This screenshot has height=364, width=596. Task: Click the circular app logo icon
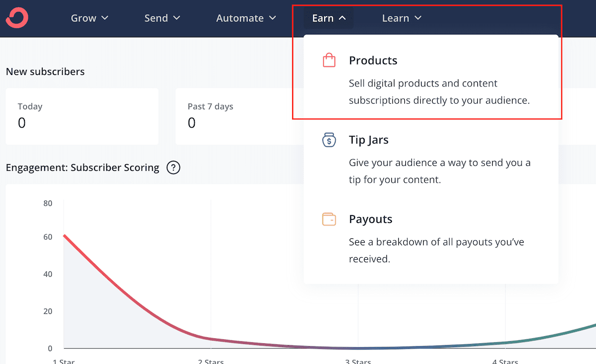point(16,18)
